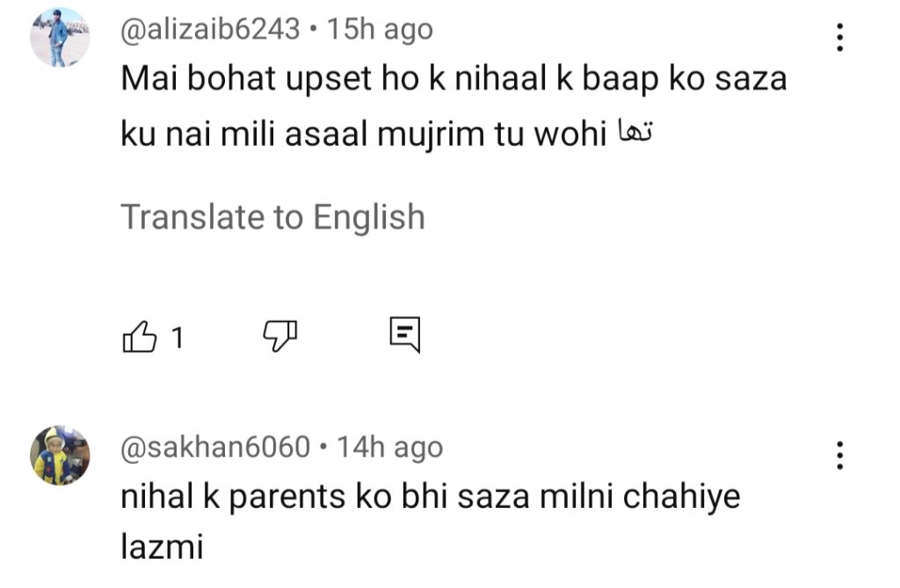Like the comment by @alizaib6243
900x588 pixels.
point(140,336)
